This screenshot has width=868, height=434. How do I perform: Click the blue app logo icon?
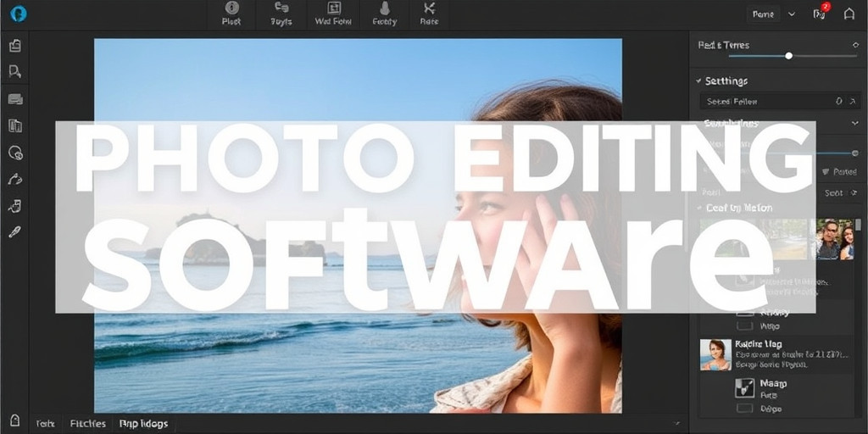(x=18, y=14)
